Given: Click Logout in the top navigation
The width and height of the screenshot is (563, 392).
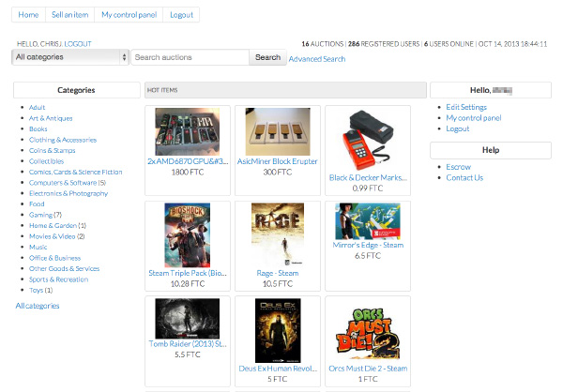Looking at the screenshot, I should tap(181, 15).
